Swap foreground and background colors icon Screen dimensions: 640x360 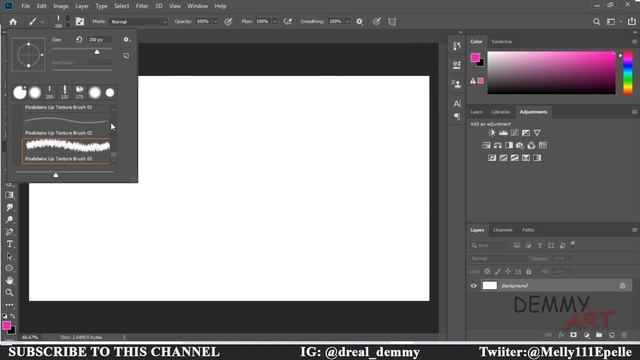pos(13,316)
